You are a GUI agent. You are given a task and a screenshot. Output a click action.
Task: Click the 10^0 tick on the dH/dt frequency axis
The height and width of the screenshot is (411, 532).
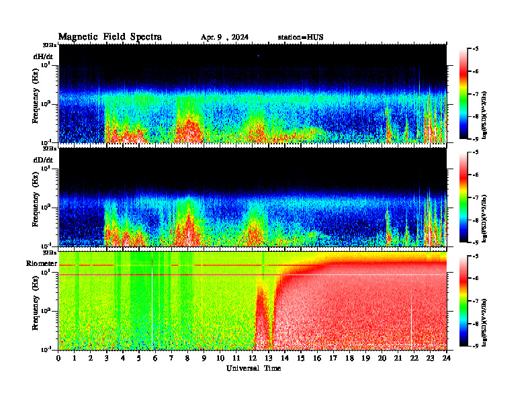point(46,103)
